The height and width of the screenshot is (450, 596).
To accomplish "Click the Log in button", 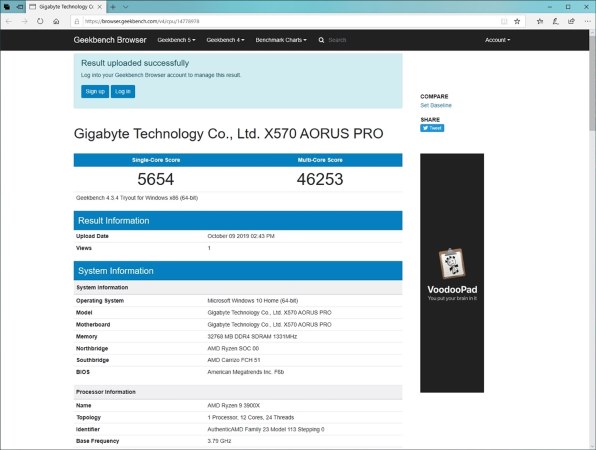I will [123, 92].
